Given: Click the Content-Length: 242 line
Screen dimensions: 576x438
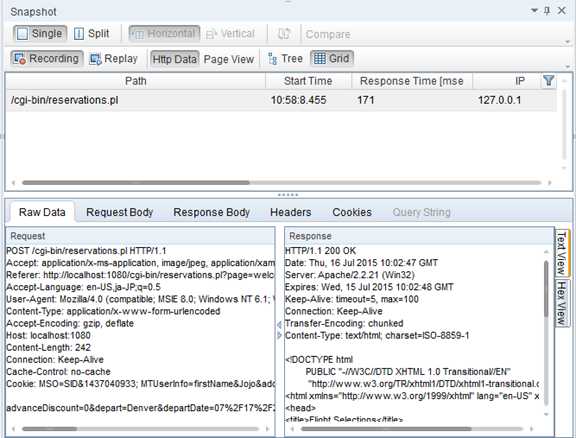Looking at the screenshot, I should (x=48, y=347).
